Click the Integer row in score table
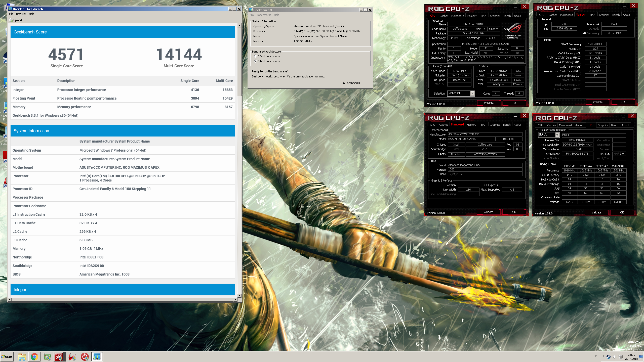Image resolution: width=644 pixels, height=362 pixels. (123, 90)
